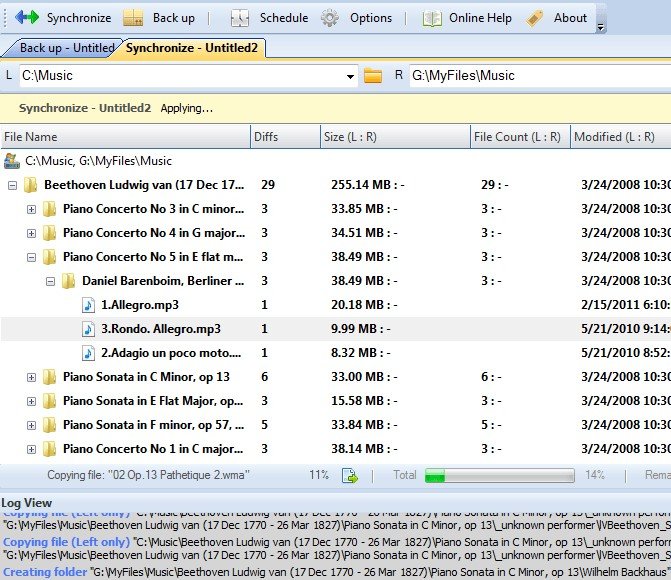Collapse the Daniel Barenboim, Berliner folder
The width and height of the screenshot is (671, 580).
[50, 281]
